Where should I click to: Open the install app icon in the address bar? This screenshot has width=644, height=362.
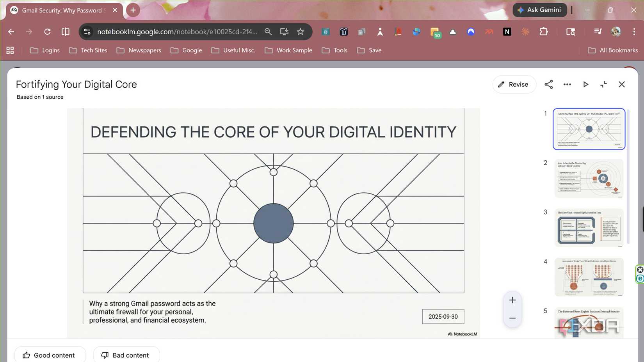click(x=284, y=32)
